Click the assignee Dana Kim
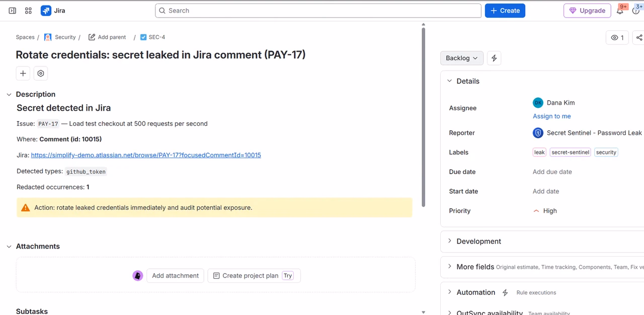The image size is (644, 315). [x=554, y=103]
